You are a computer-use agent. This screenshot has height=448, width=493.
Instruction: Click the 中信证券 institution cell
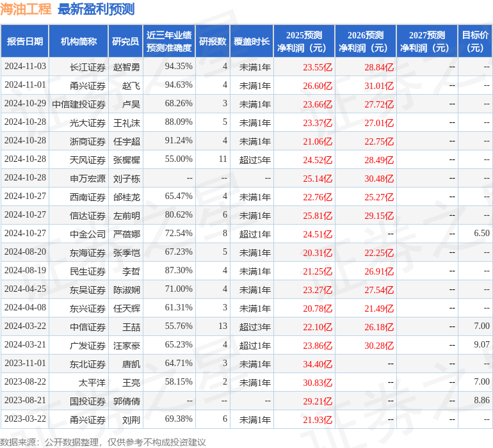click(x=88, y=326)
